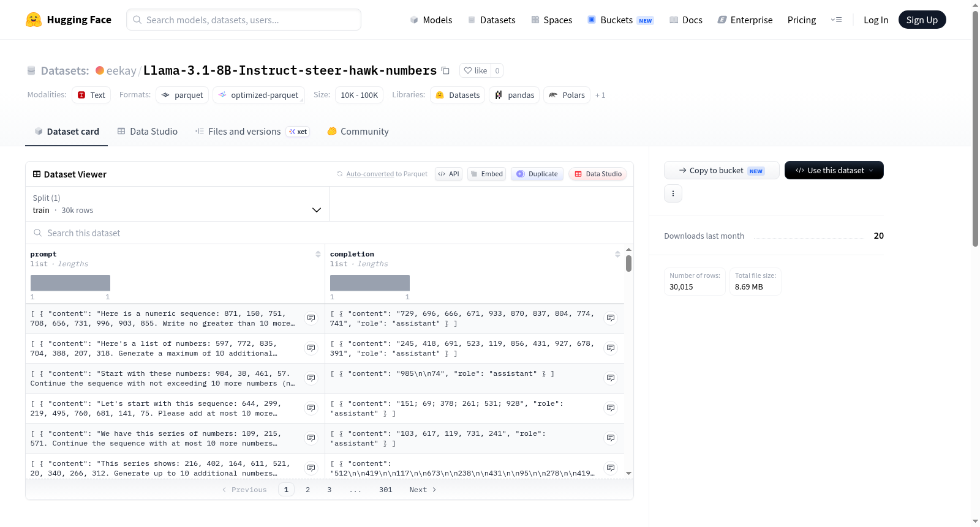Click the Log In link
Image resolution: width=980 pixels, height=527 pixels.
876,20
